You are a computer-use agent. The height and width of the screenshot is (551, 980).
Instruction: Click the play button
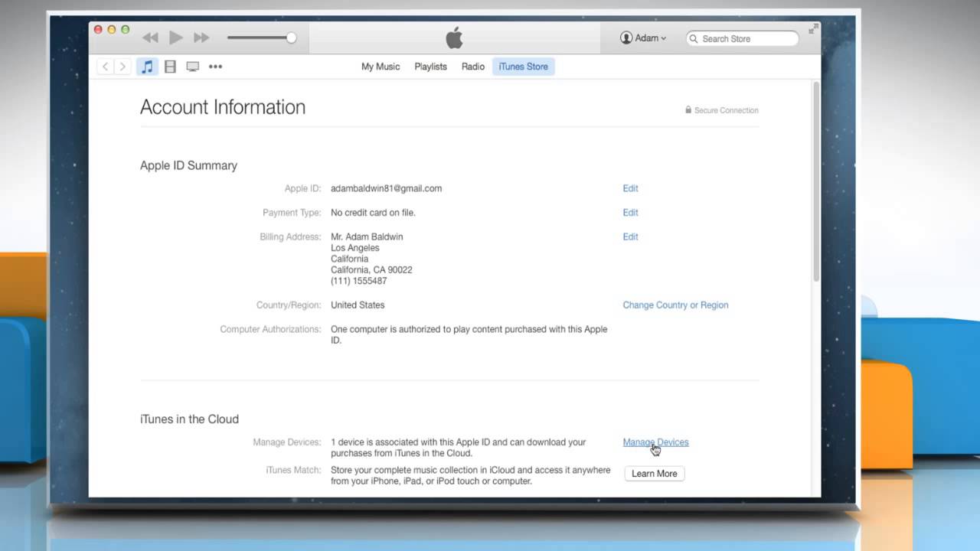click(x=176, y=37)
